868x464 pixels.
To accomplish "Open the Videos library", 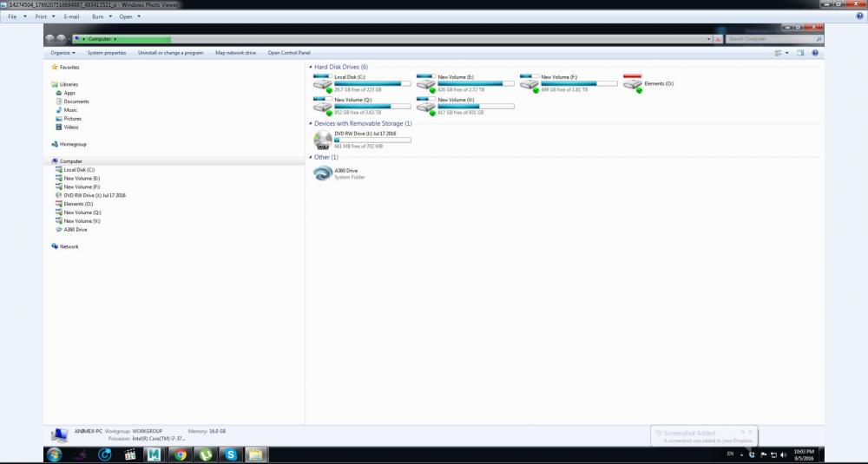I will [x=67, y=127].
